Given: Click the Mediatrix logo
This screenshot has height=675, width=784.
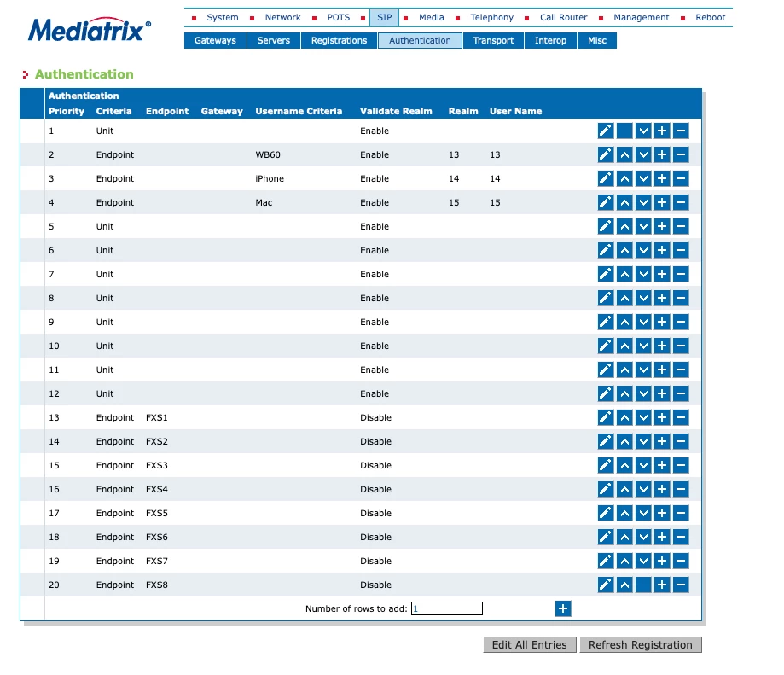Looking at the screenshot, I should tap(89, 30).
